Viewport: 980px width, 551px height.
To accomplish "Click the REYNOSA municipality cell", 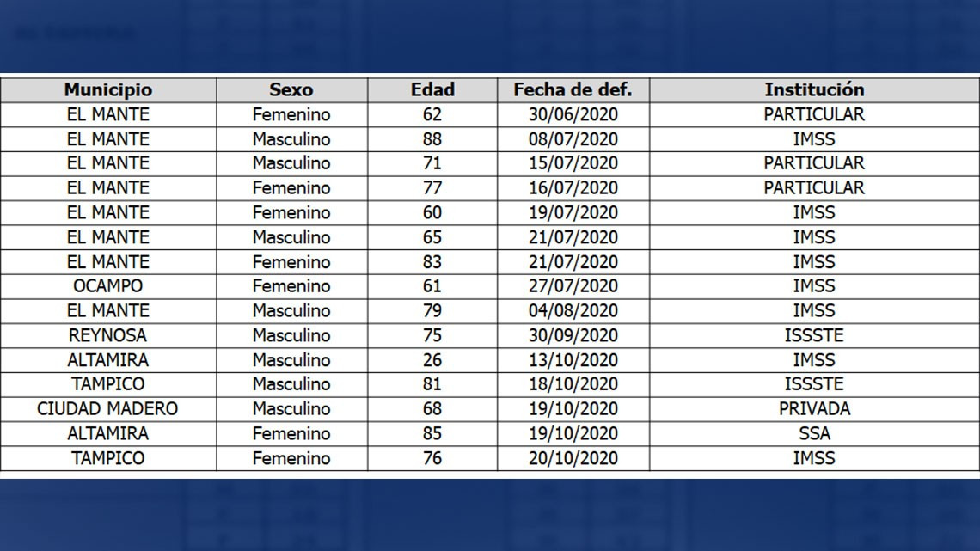I will click(108, 335).
